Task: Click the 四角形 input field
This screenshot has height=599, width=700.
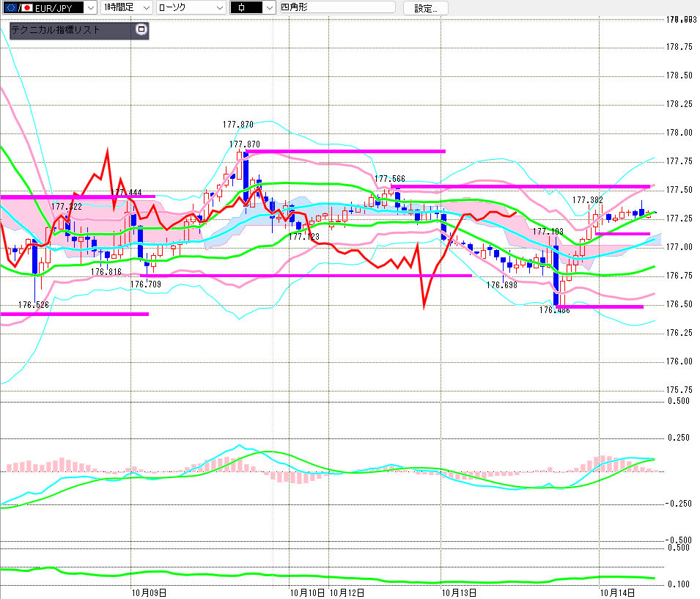Action: click(337, 7)
